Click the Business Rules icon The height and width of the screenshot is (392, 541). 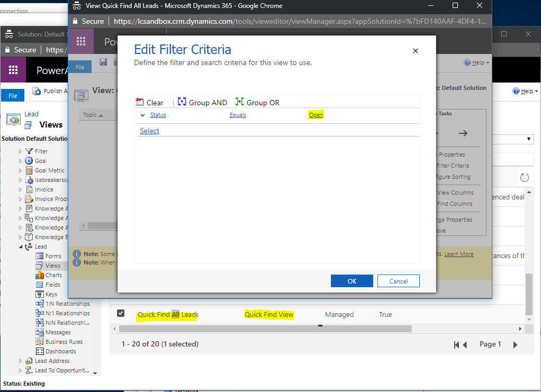(40, 342)
